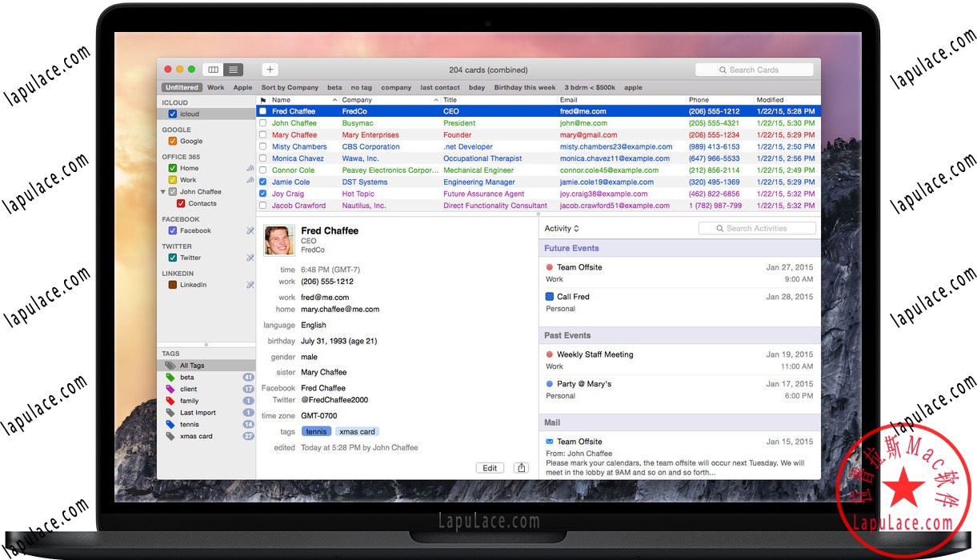Select the Sort by Company filter
977x560 pixels.
(x=290, y=87)
